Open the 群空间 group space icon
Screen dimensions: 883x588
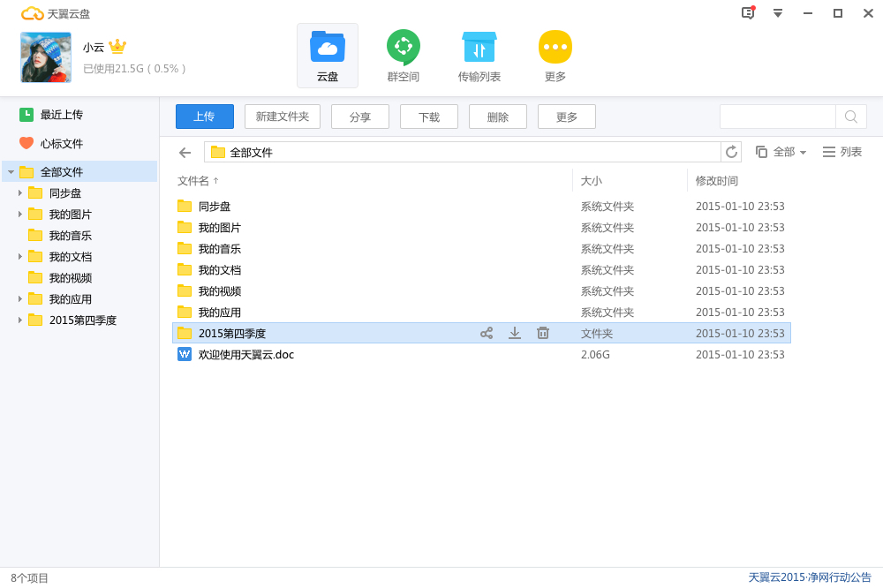(403, 49)
